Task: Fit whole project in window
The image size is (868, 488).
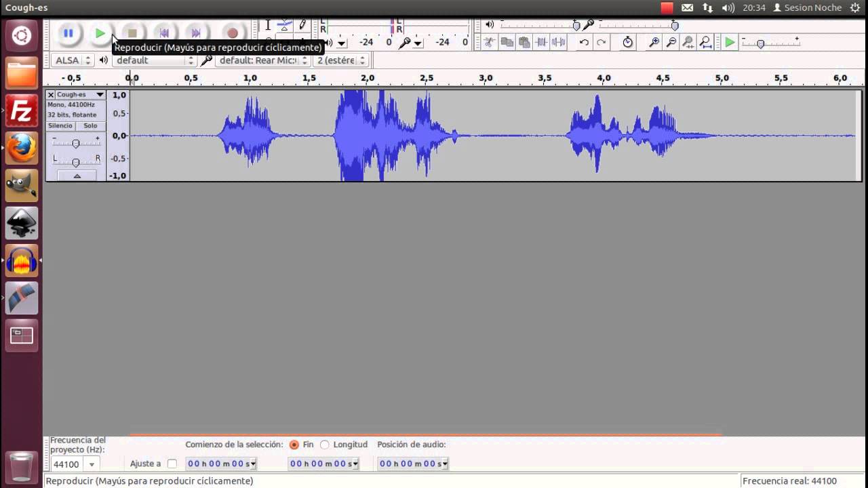Action: [706, 42]
